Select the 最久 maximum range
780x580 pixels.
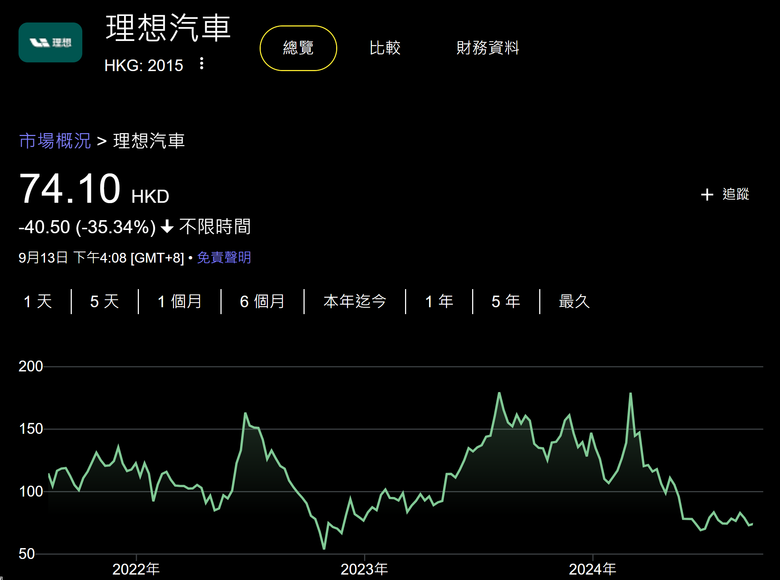tap(574, 301)
